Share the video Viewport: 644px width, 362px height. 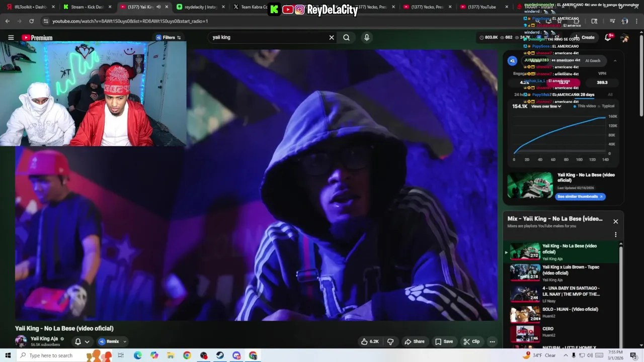pos(415,341)
